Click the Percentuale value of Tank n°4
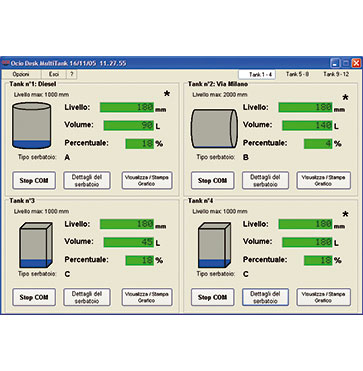Image resolution: width=363 pixels, height=371 pixels. click(x=318, y=260)
